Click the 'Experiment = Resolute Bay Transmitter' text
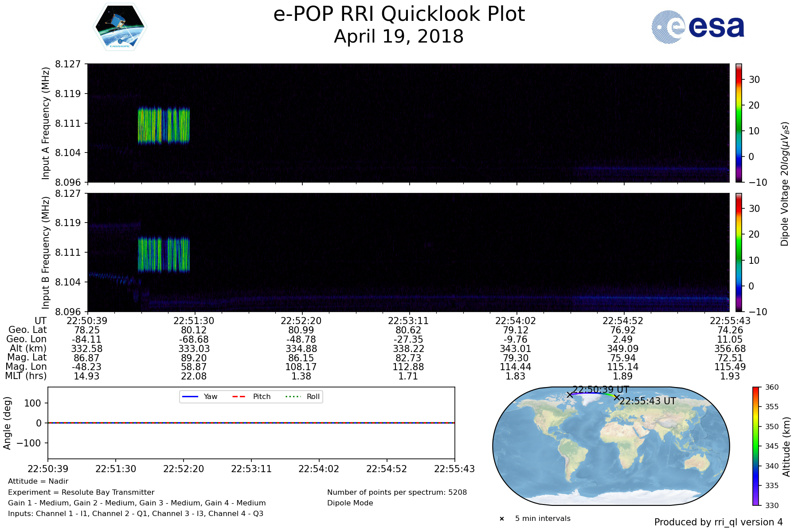This screenshot has width=798, height=532. point(81,492)
